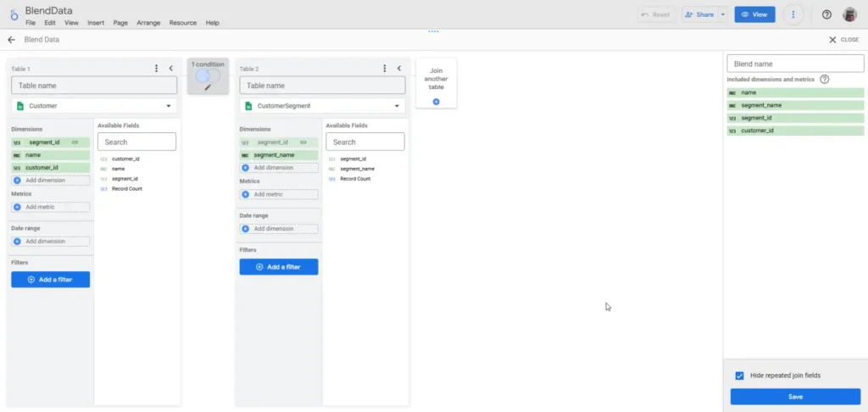Open the Resource menu
This screenshot has width=868, height=412.
click(183, 23)
